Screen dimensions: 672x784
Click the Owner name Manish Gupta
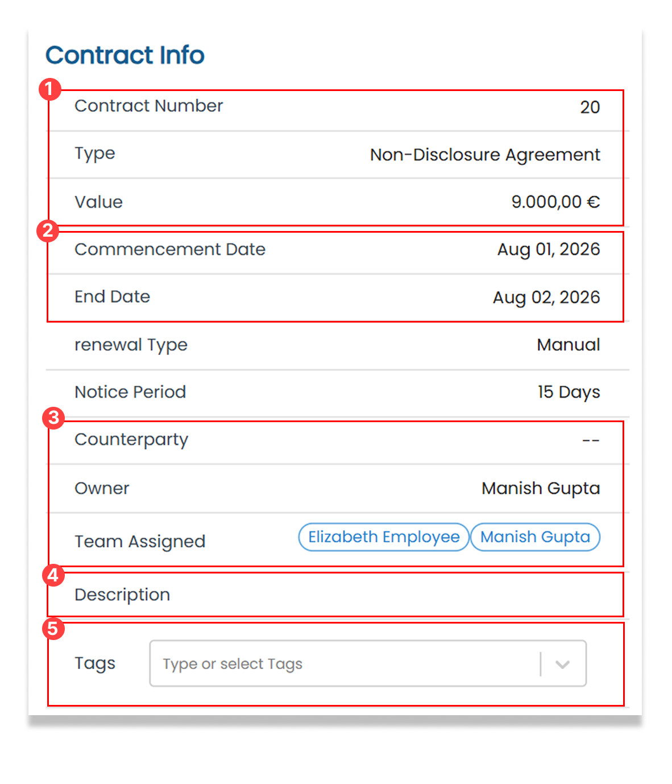click(541, 488)
